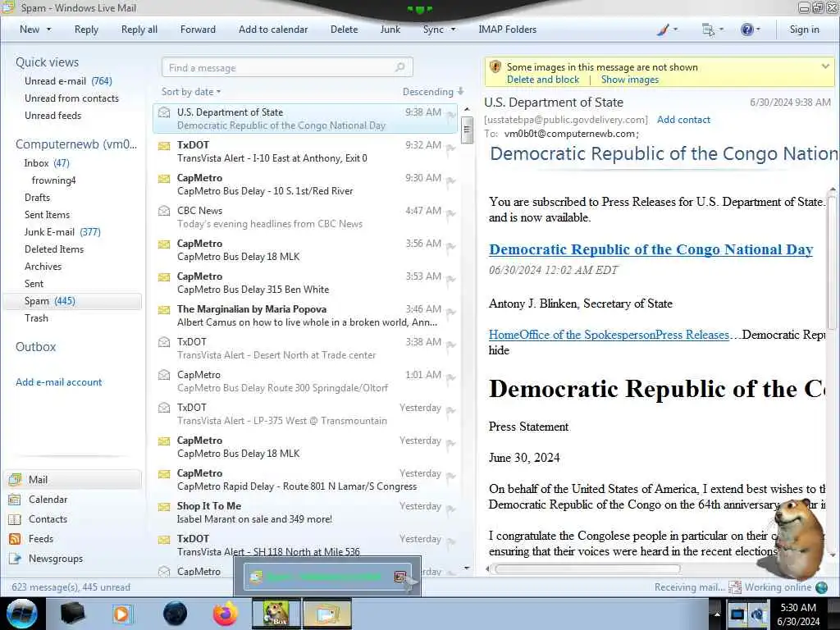
Task: Click Reply all in the toolbar
Action: [x=139, y=30]
